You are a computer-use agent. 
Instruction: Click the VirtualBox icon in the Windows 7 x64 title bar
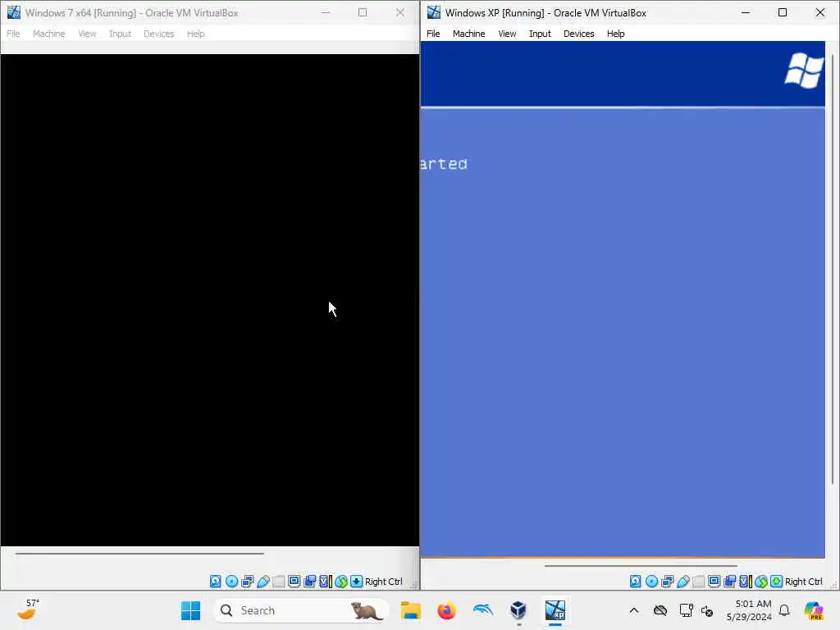[x=13, y=12]
